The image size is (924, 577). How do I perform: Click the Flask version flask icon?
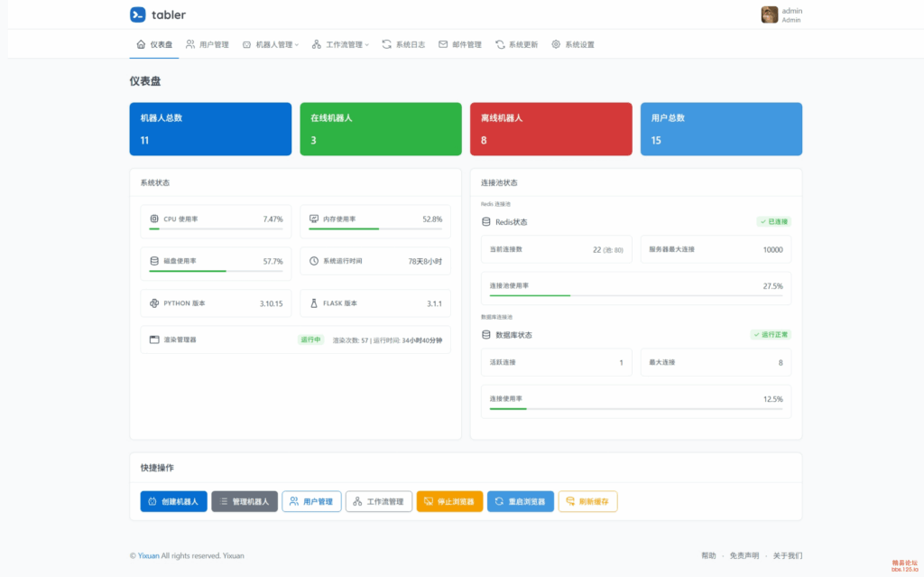coord(314,303)
